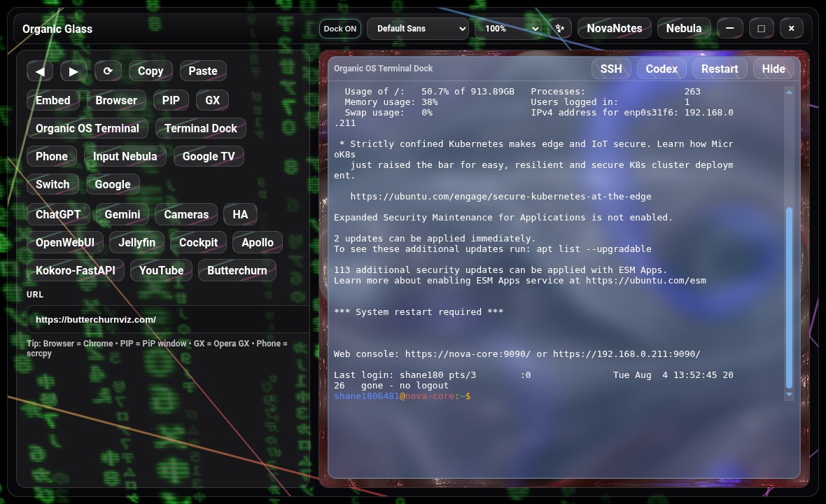826x504 pixels.
Task: Open the sparkle effects icon in title bar
Action: pos(559,29)
